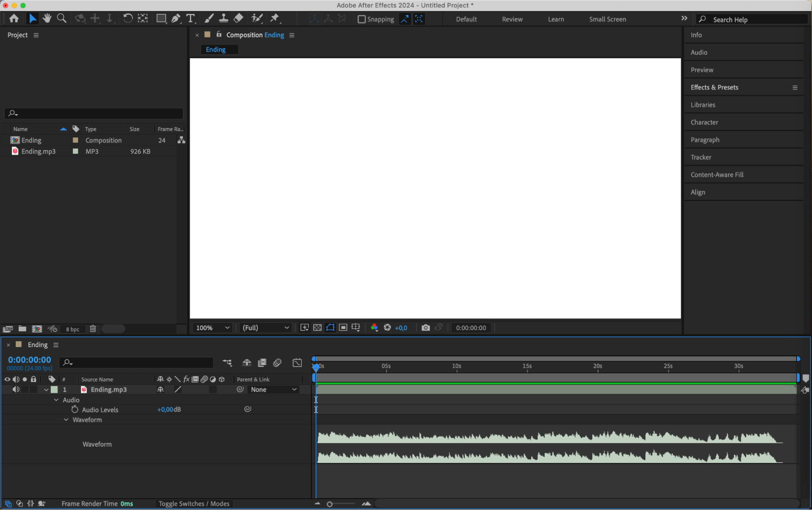Click the timeline zoom slider handle

pyautogui.click(x=330, y=504)
